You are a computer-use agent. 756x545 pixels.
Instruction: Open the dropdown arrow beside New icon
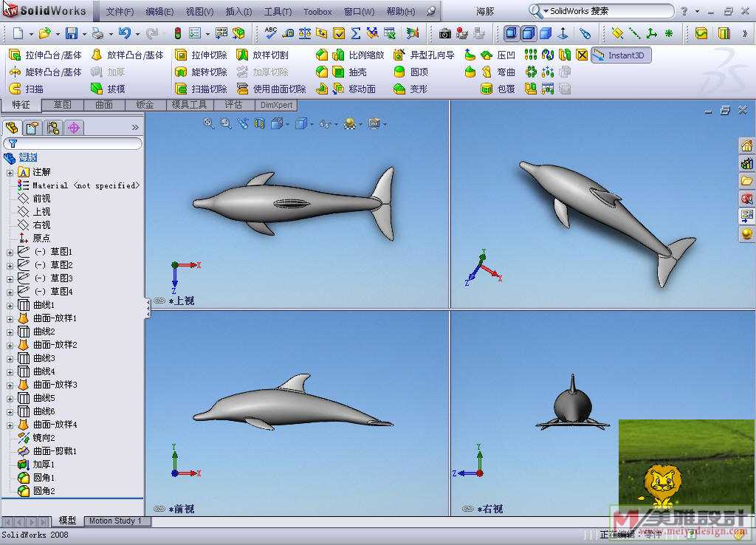pyautogui.click(x=31, y=34)
